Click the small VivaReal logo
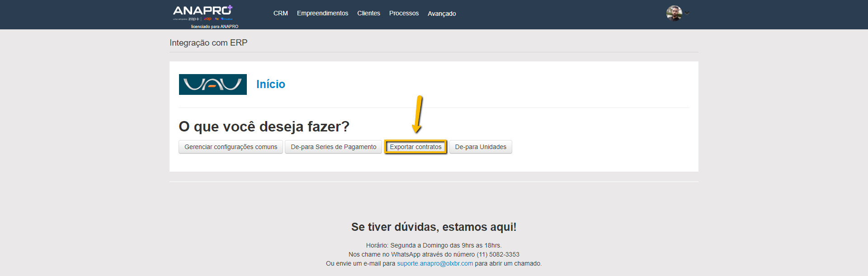The width and height of the screenshot is (868, 276). pyautogui.click(x=227, y=19)
